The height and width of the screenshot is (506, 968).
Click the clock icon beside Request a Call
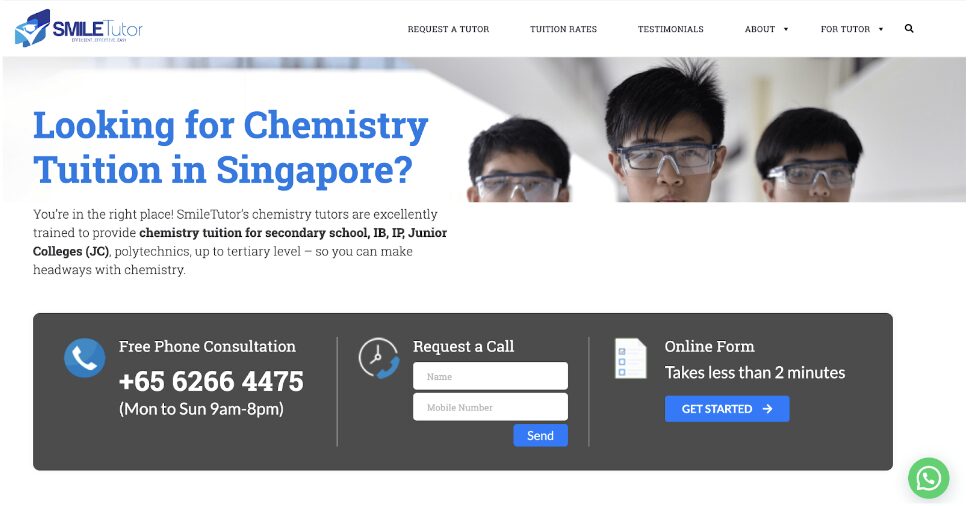coord(379,358)
